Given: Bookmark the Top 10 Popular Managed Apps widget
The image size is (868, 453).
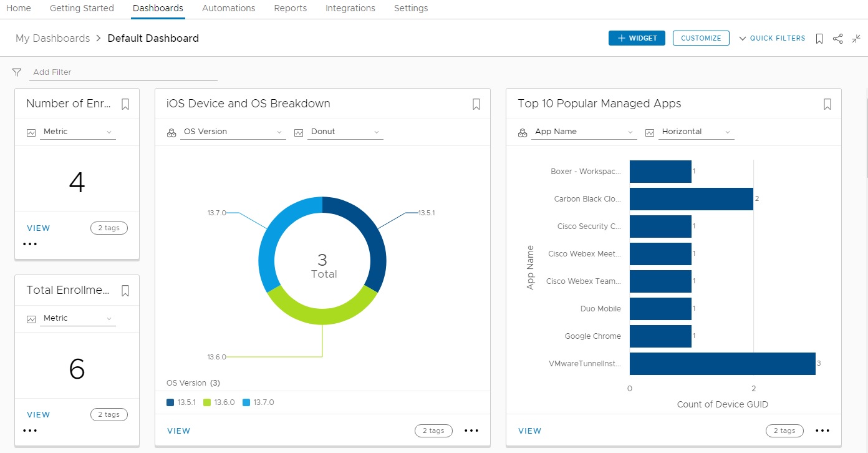Looking at the screenshot, I should (827, 104).
